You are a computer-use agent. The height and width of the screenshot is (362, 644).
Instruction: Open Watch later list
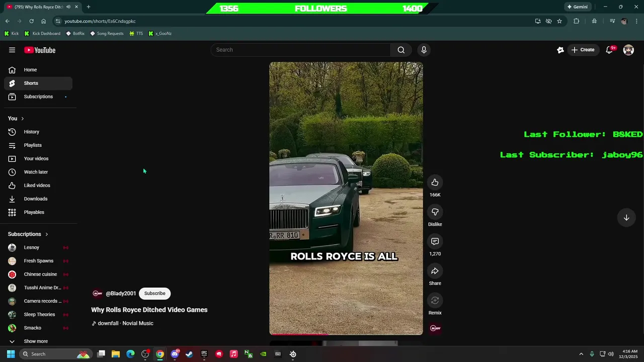[x=38, y=172]
